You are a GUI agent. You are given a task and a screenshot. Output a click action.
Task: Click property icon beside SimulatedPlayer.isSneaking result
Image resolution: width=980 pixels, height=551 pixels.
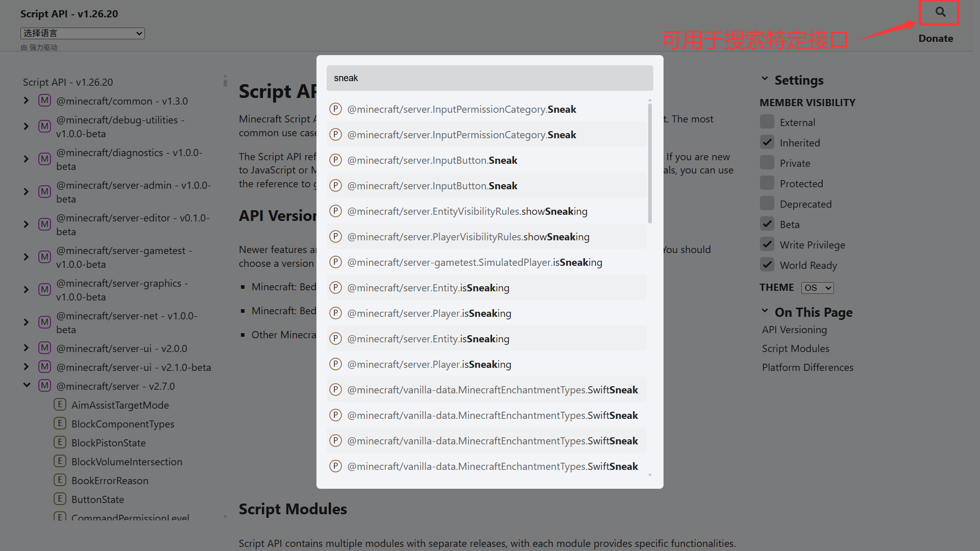coord(335,262)
